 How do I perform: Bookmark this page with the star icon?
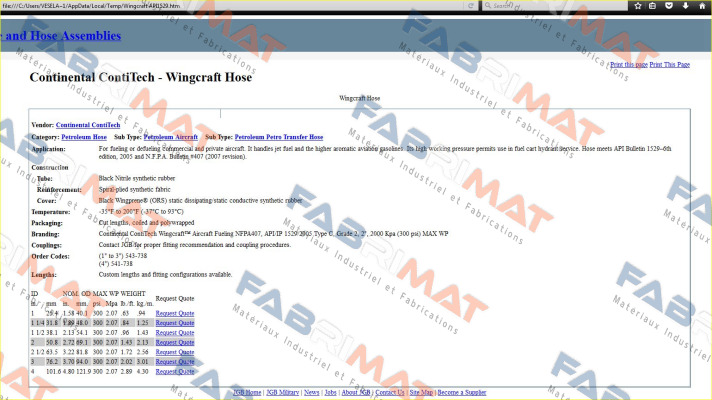coord(638,6)
